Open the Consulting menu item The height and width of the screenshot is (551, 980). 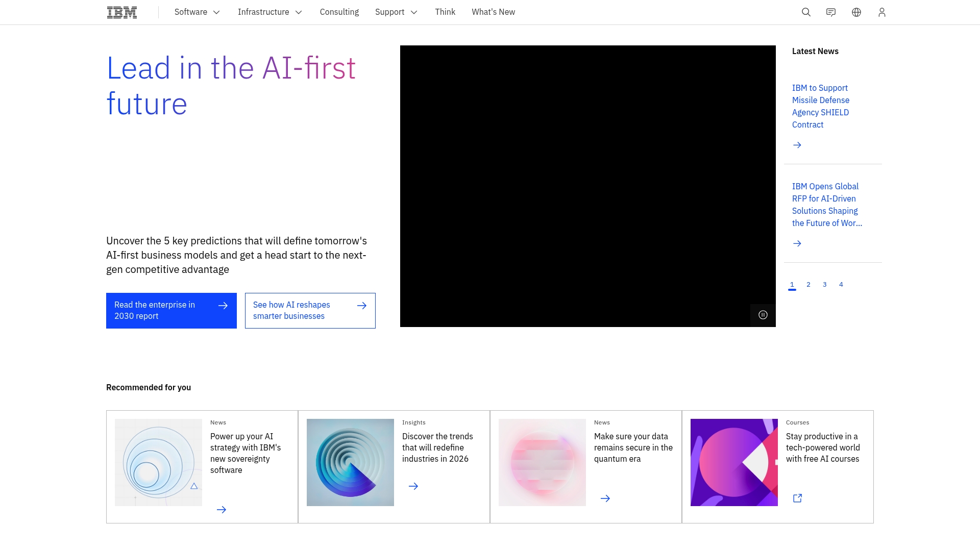pyautogui.click(x=339, y=12)
